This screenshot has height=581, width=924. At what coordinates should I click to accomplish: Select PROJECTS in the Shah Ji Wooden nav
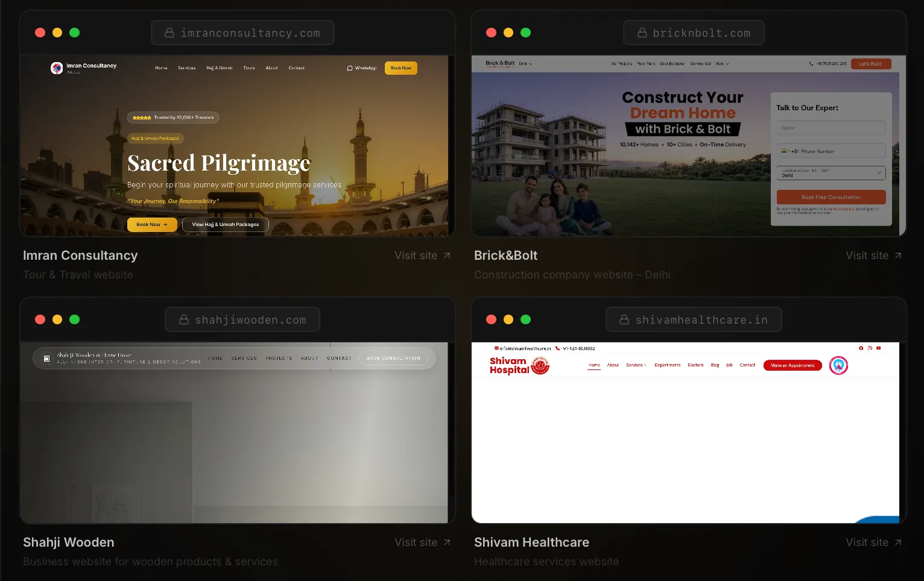coord(279,358)
